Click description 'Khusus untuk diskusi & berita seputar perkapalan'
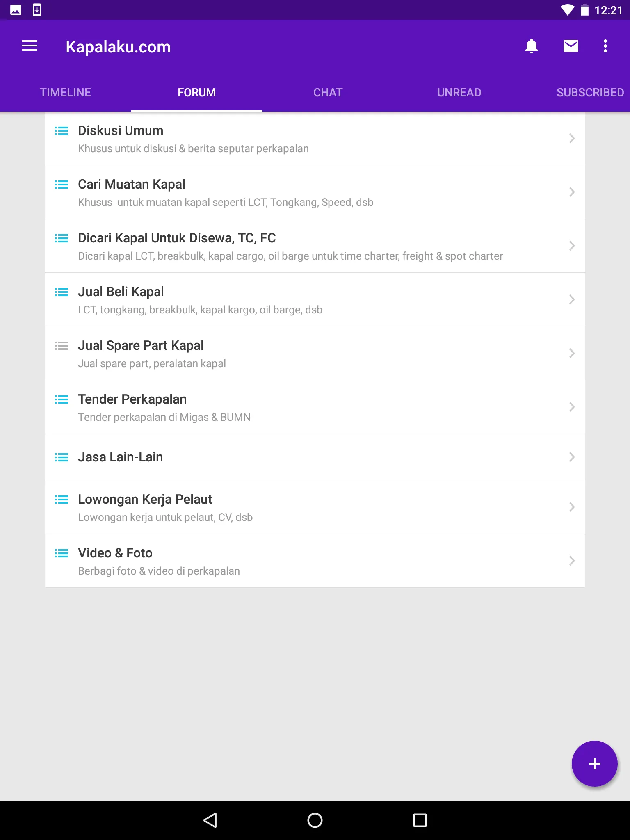The image size is (630, 840). pyautogui.click(x=193, y=148)
